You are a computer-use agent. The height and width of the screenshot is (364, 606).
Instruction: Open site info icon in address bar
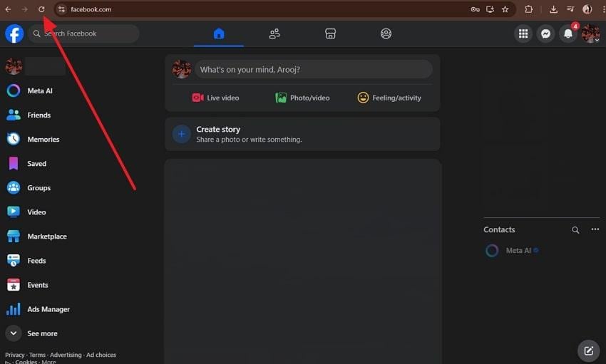tap(61, 9)
